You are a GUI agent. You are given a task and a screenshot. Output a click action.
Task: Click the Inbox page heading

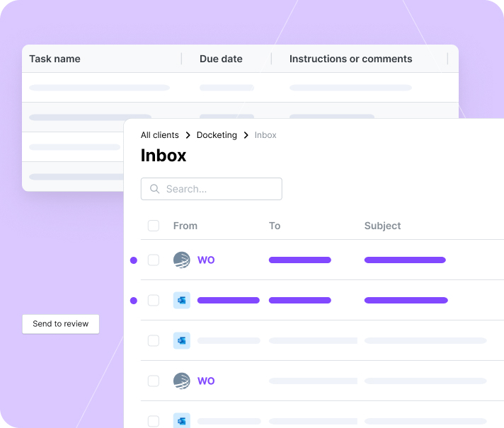[164, 156]
